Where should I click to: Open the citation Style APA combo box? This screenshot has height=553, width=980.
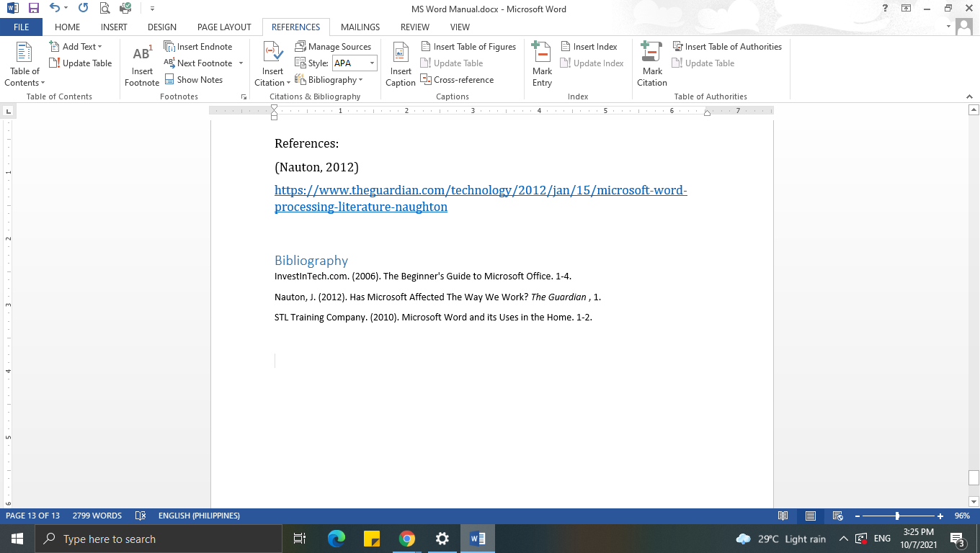point(354,63)
